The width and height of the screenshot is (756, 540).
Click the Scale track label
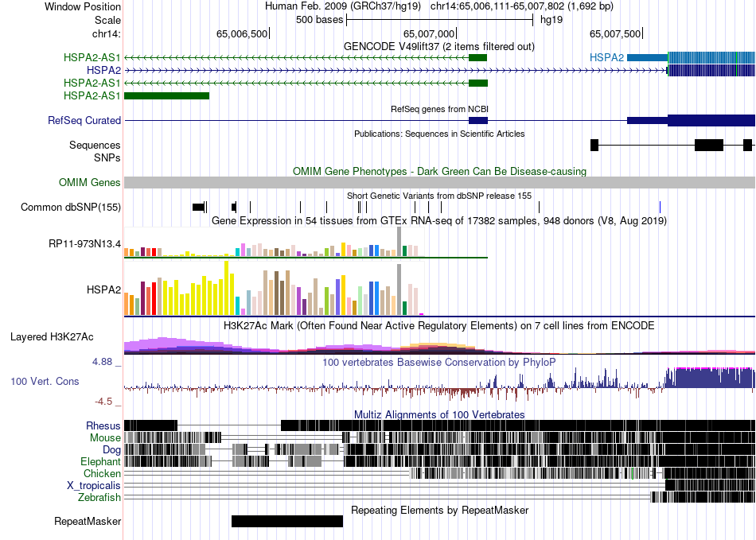pyautogui.click(x=107, y=20)
